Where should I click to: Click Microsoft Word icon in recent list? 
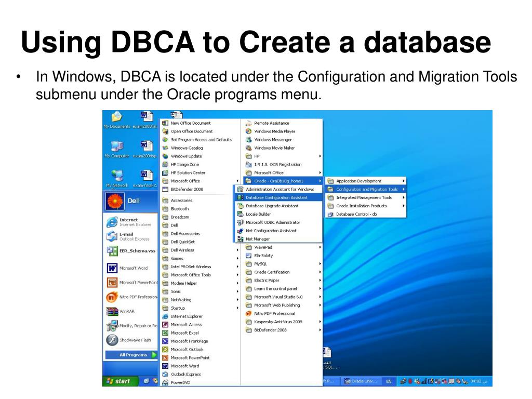click(112, 268)
